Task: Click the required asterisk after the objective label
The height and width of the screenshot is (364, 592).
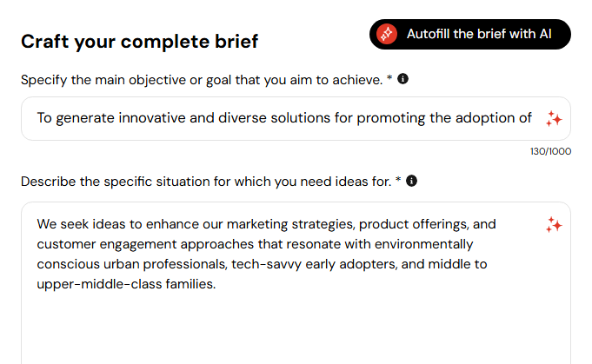Action: pyautogui.click(x=389, y=78)
